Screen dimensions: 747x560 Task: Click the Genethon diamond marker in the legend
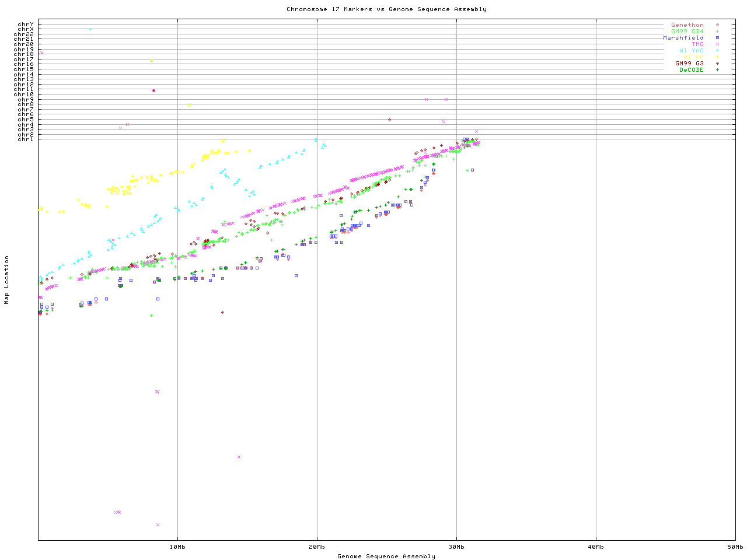click(x=717, y=25)
